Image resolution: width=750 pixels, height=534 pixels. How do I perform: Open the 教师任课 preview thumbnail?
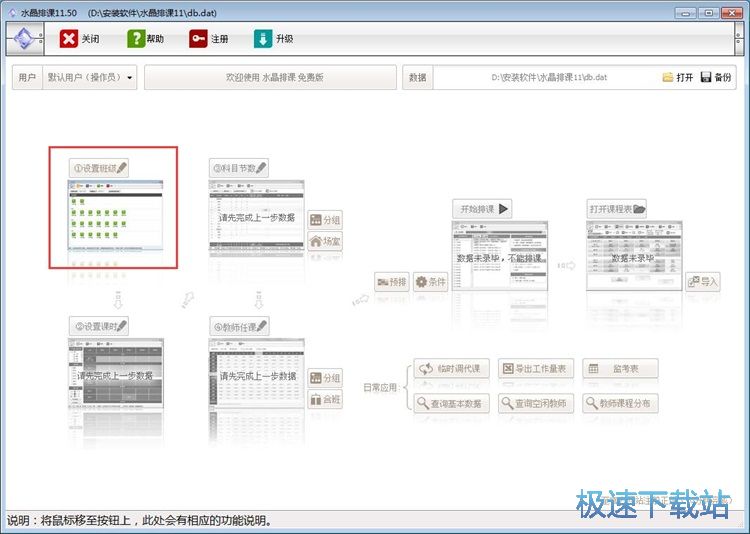click(x=256, y=374)
